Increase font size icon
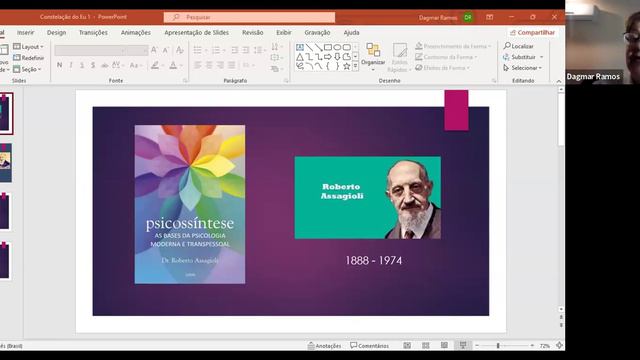Image resolution: width=640 pixels, height=360 pixels. pyautogui.click(x=154, y=50)
